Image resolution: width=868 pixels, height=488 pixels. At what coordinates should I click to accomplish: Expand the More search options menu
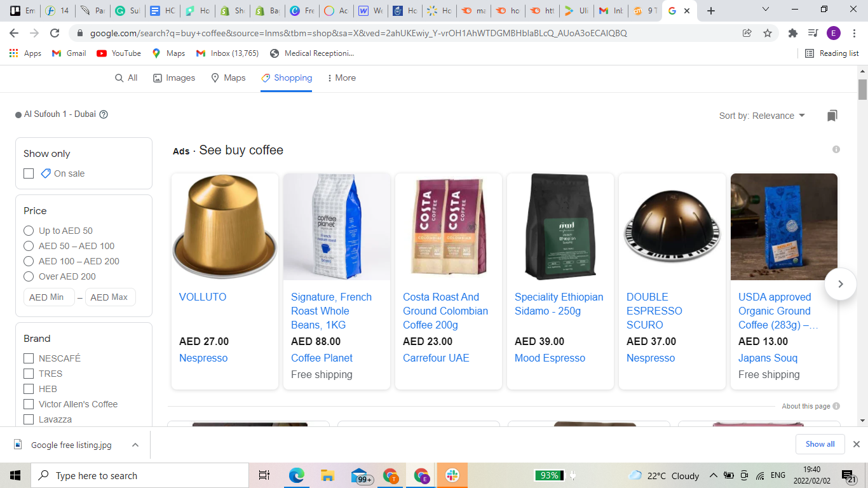point(341,78)
